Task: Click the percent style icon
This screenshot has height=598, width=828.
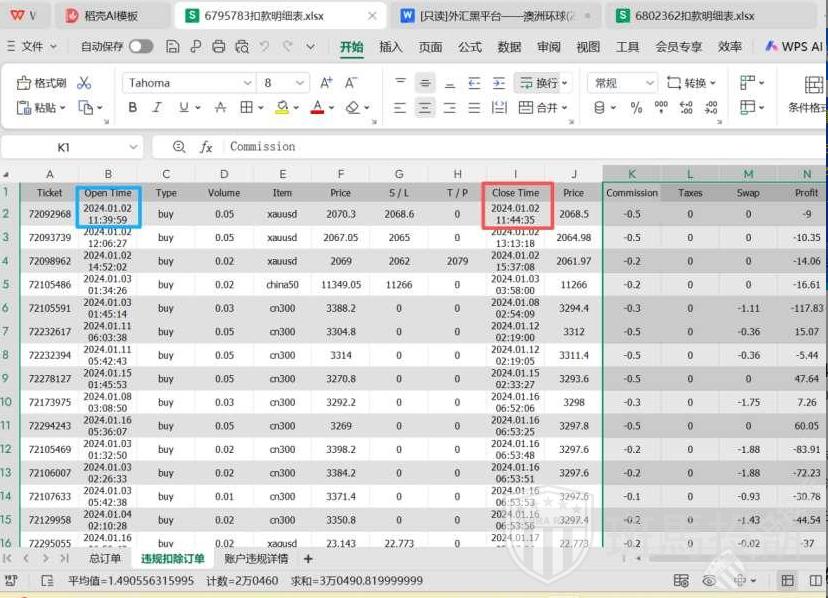Action: [x=636, y=108]
